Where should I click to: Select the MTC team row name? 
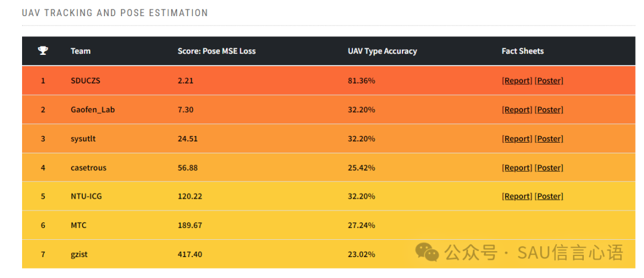click(x=79, y=226)
